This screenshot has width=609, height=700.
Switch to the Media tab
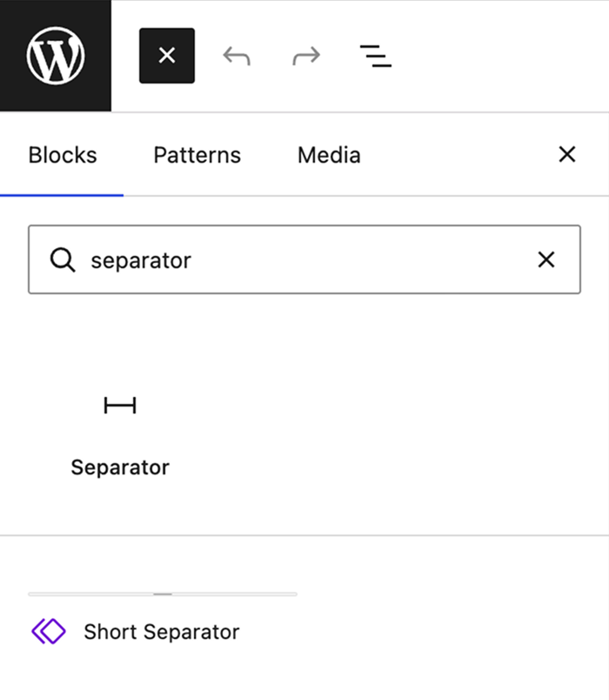coord(328,155)
